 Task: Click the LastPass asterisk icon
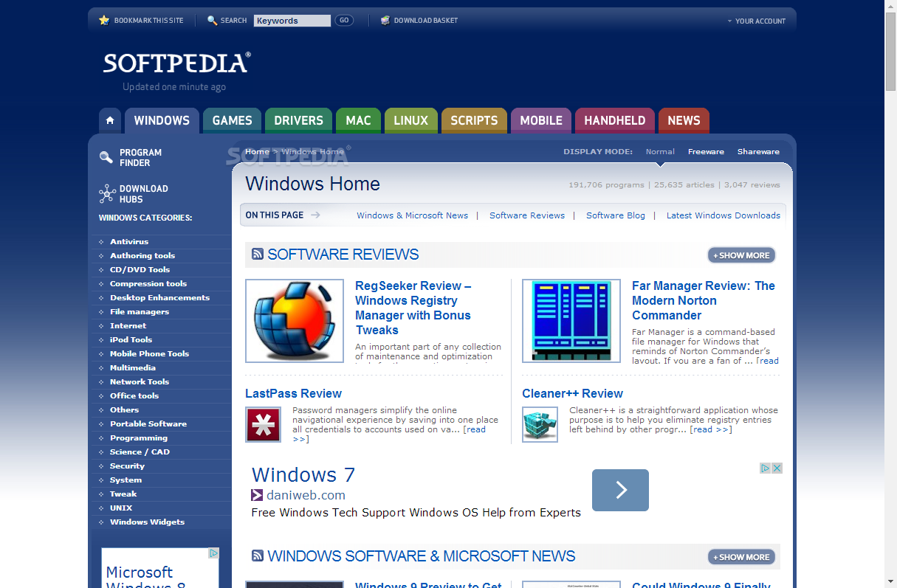[263, 424]
